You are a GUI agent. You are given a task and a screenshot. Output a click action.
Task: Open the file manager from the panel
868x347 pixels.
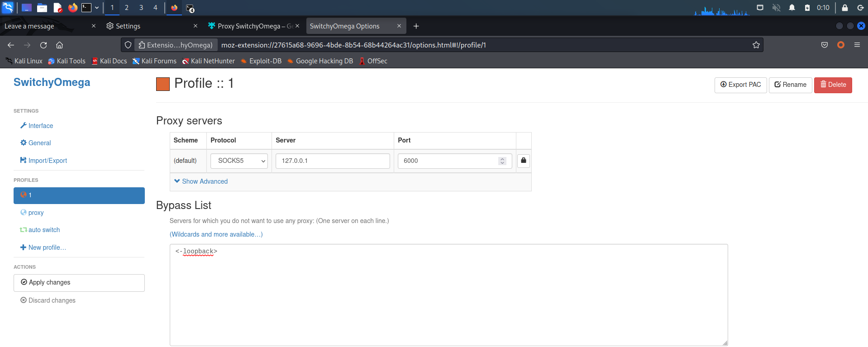[x=42, y=8]
